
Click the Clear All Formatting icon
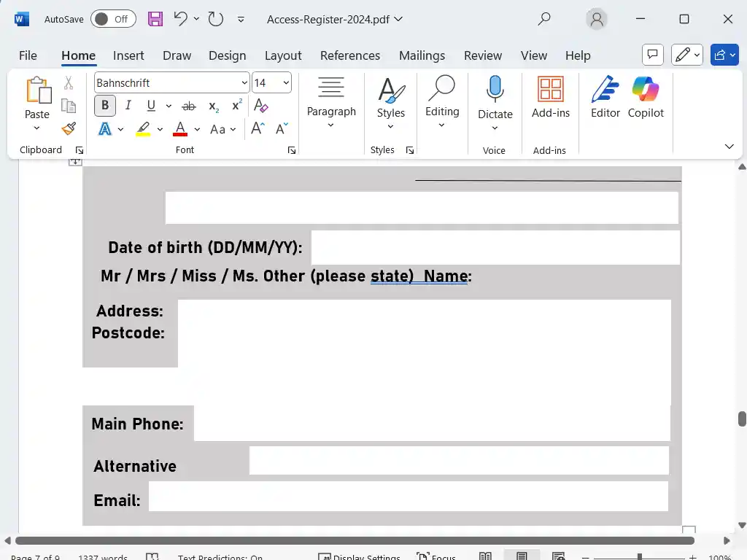tap(260, 106)
